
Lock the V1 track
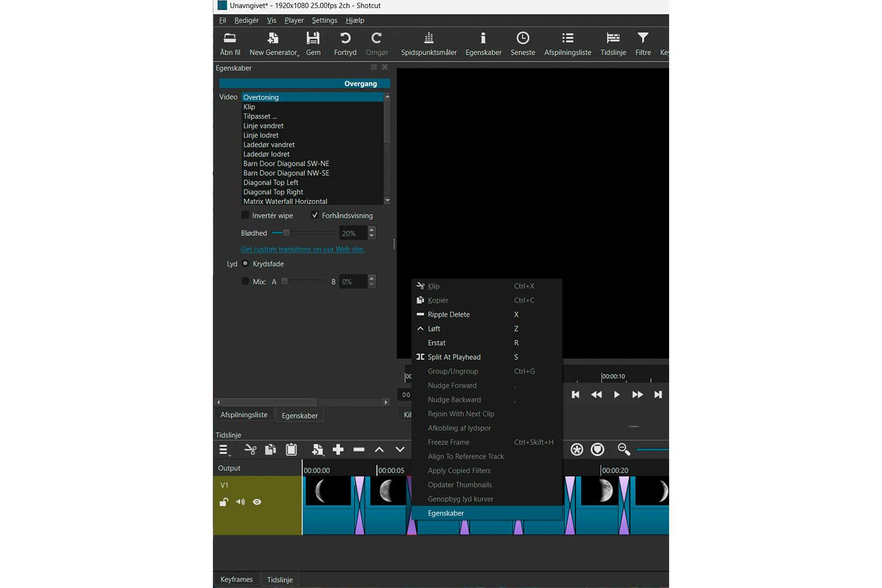point(223,502)
